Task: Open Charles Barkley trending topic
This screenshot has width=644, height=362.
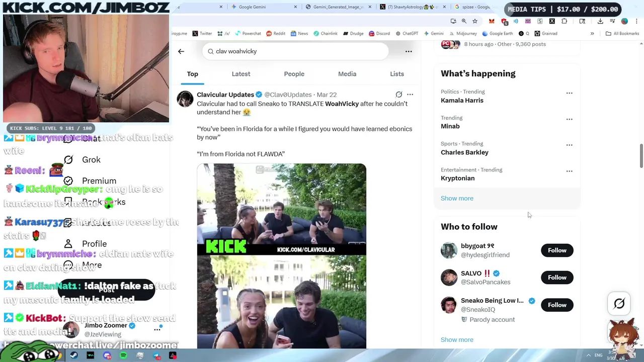Action: [464, 152]
